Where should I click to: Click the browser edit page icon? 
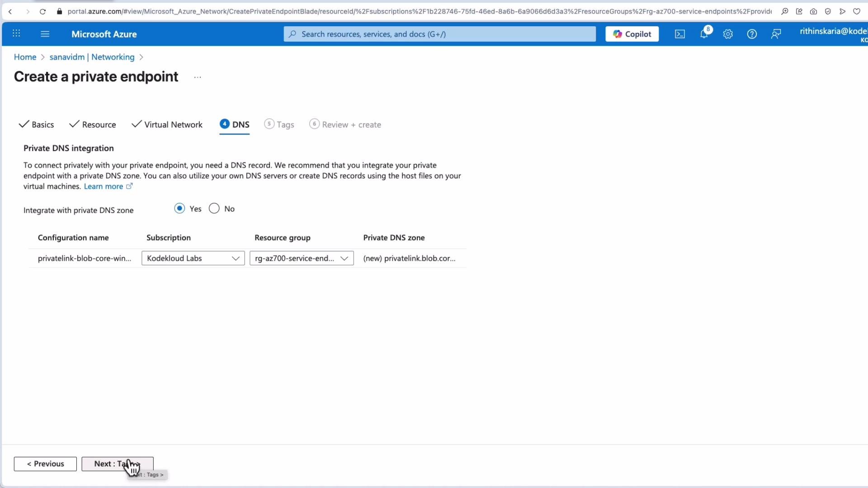[x=799, y=12]
